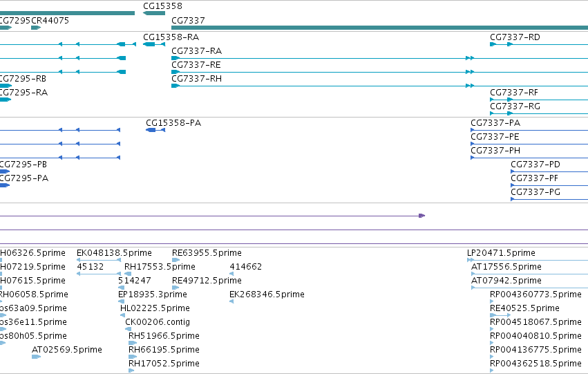588x374 pixels.
Task: Click the RE40525.5prime EST label
Action: (524, 309)
